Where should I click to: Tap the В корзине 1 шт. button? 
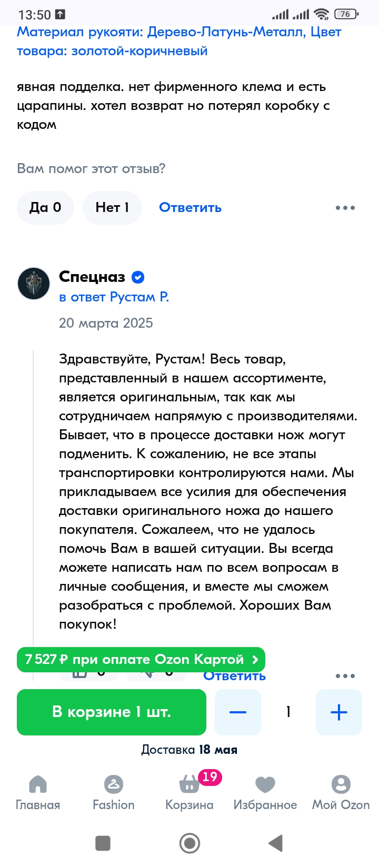pyautogui.click(x=112, y=712)
